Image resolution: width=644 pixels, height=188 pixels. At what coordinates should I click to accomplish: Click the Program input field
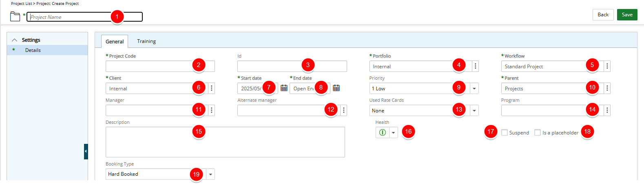(552, 110)
